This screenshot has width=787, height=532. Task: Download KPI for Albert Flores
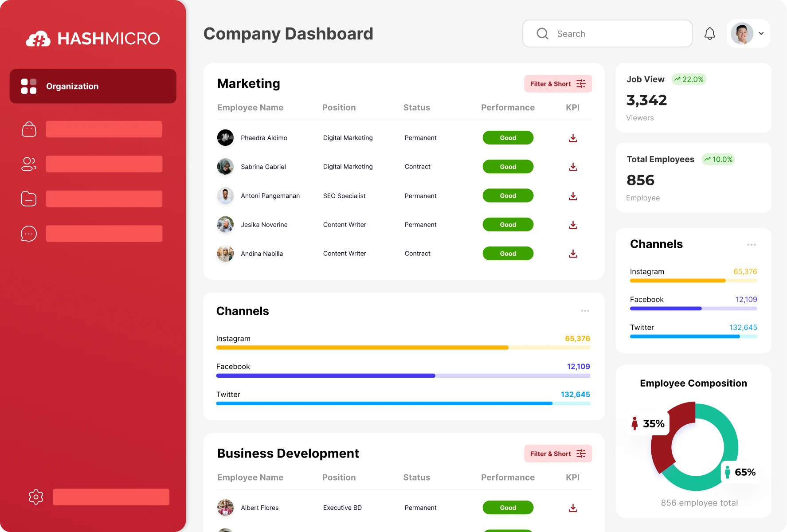click(573, 508)
